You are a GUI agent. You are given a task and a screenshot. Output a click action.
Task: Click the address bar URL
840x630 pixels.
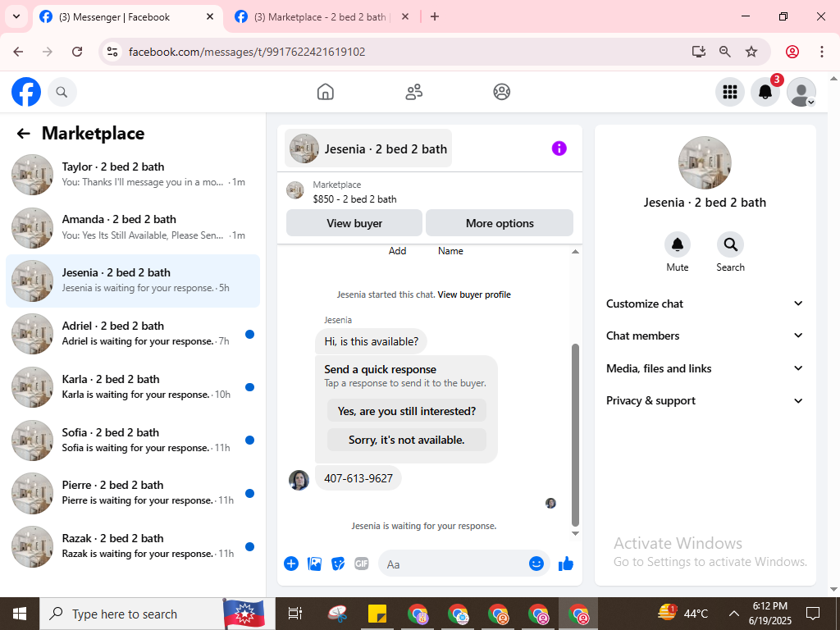point(247,52)
